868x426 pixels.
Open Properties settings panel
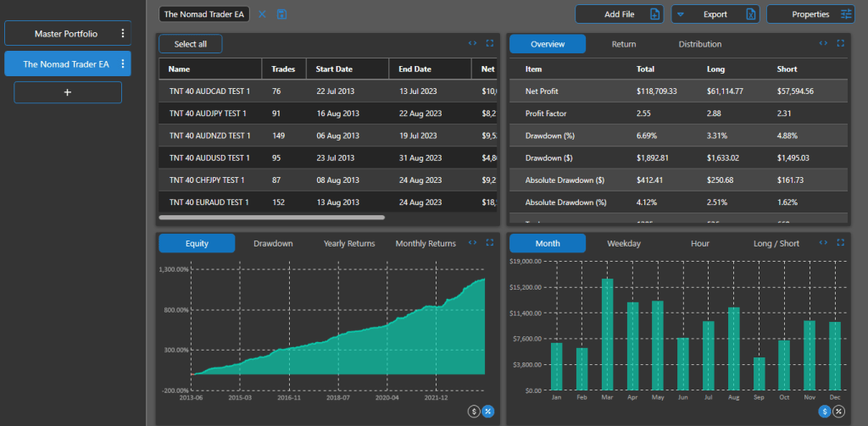pos(812,14)
